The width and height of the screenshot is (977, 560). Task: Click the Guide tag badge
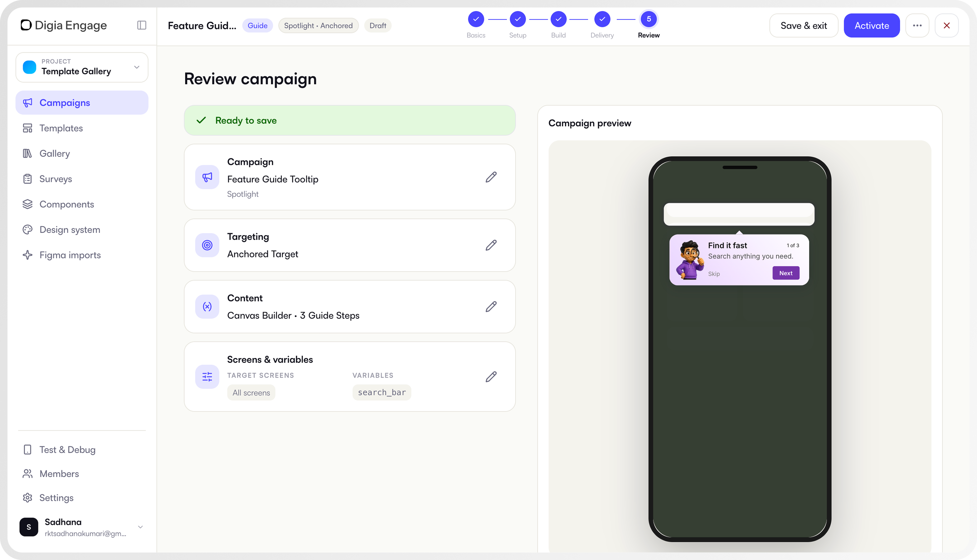257,25
